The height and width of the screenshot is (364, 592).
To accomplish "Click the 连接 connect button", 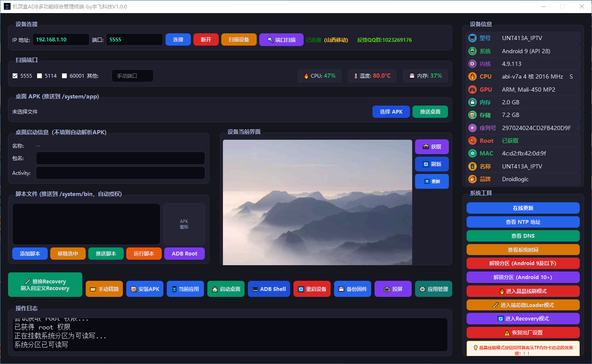I will click(178, 40).
